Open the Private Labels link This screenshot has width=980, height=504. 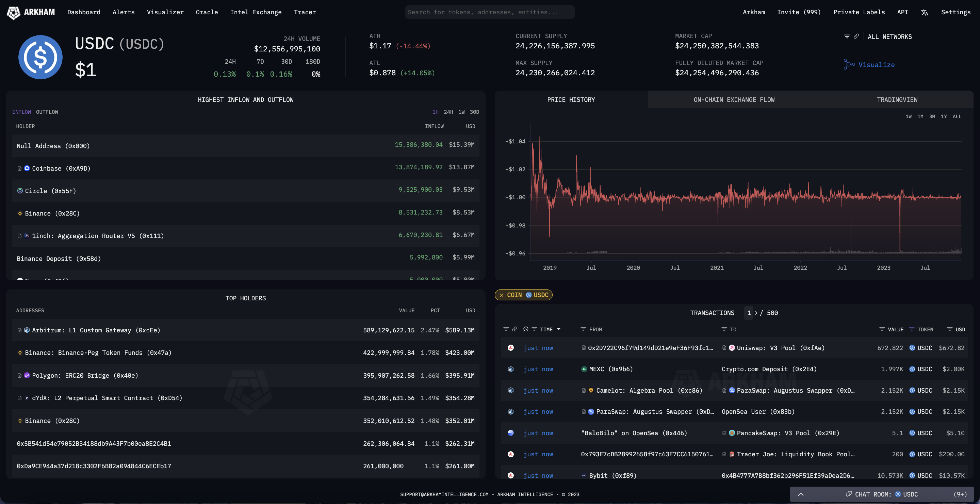coord(859,12)
